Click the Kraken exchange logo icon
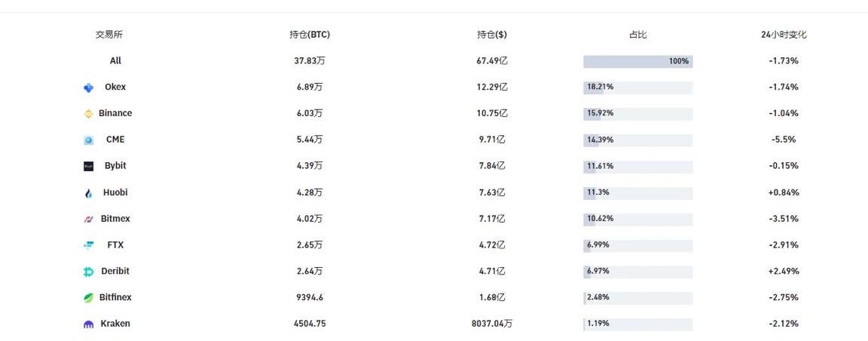Image resolution: width=868 pixels, height=341 pixels. coord(88,324)
